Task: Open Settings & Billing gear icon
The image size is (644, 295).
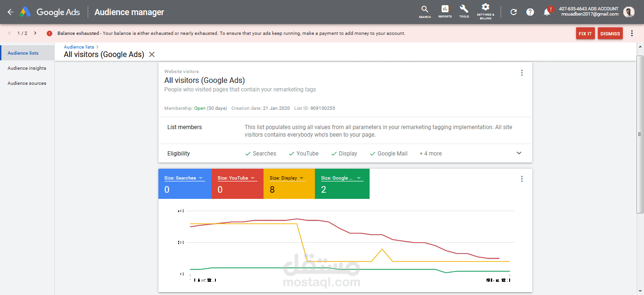Action: pyautogui.click(x=486, y=11)
